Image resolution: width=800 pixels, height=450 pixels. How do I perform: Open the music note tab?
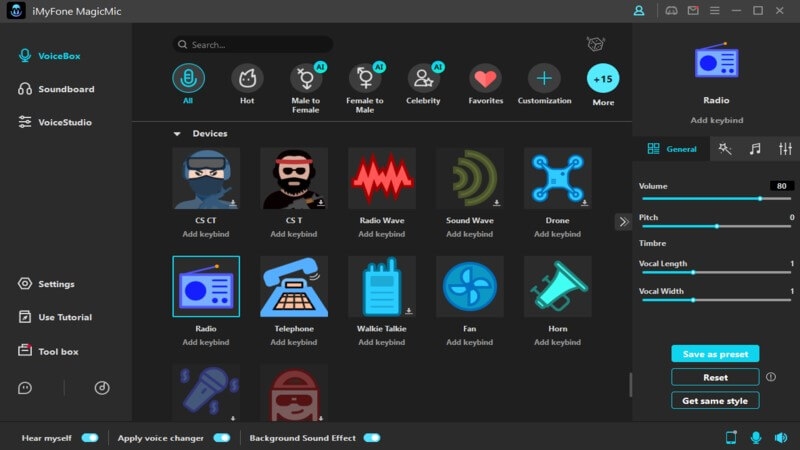coord(755,149)
